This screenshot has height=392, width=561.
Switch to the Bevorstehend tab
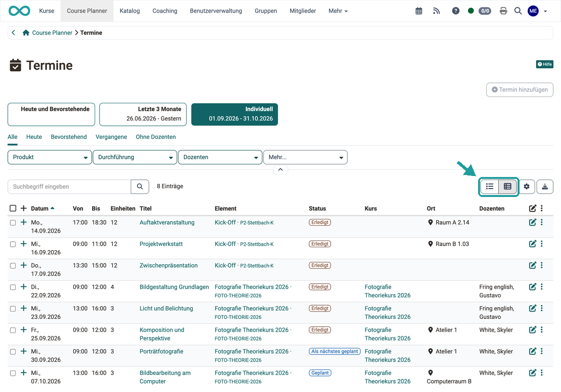coord(69,137)
